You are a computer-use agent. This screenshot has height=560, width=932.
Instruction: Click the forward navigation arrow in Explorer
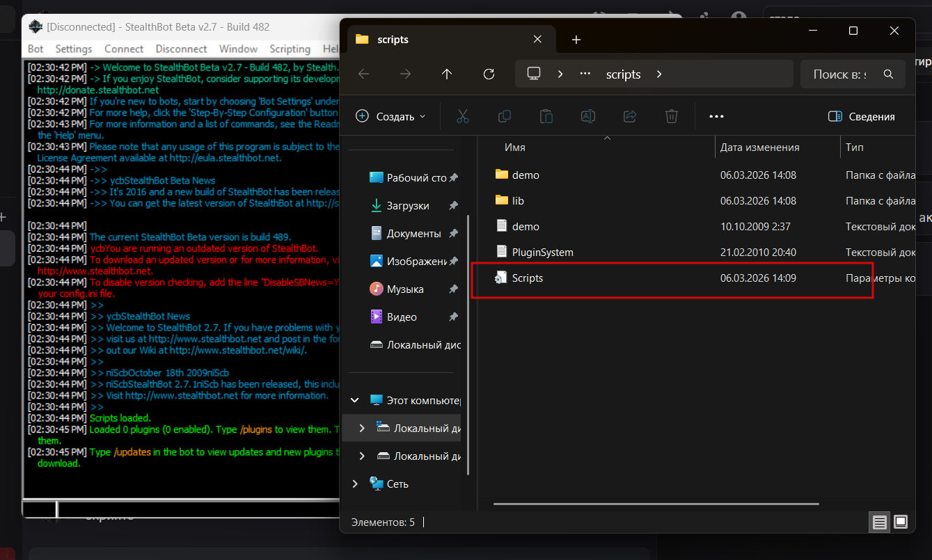405,74
